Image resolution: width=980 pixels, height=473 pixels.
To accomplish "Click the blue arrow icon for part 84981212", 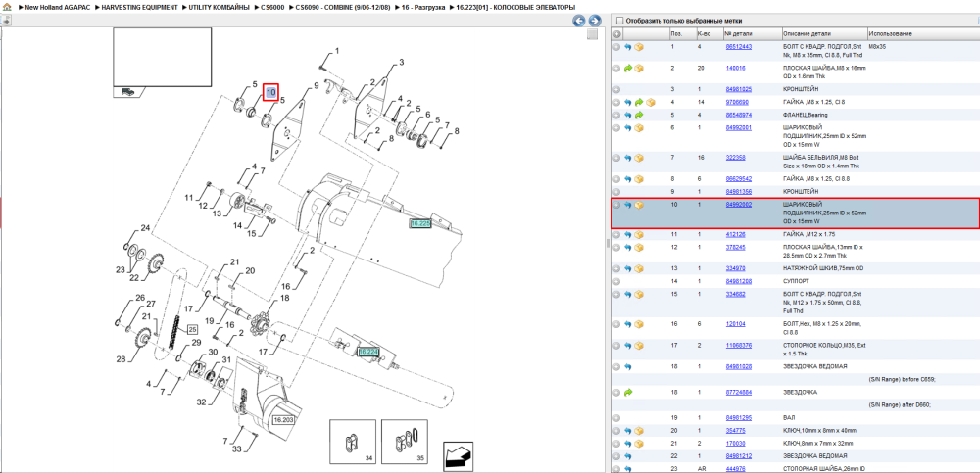I will pyautogui.click(x=628, y=456).
